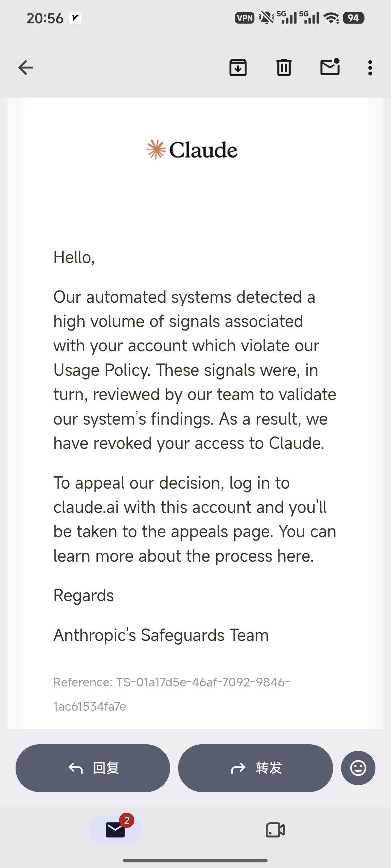The image size is (391, 868).
Task: Switch to the Meet video tab
Action: click(x=275, y=830)
